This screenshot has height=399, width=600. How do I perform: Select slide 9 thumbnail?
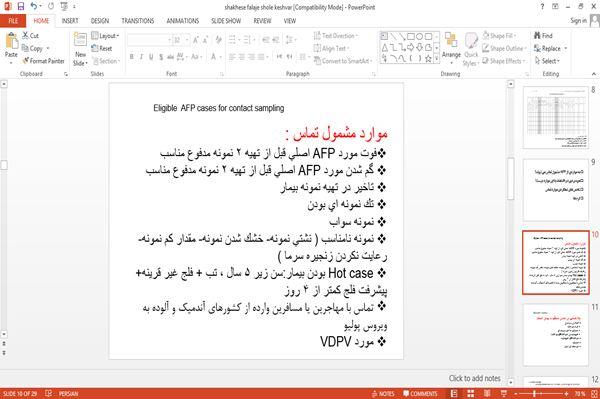[556, 190]
